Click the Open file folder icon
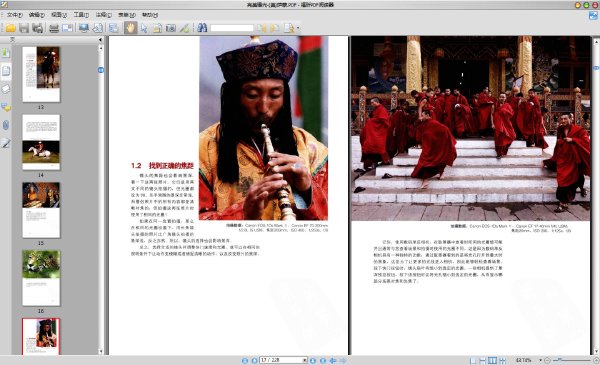This screenshot has height=365, width=600. (10, 28)
